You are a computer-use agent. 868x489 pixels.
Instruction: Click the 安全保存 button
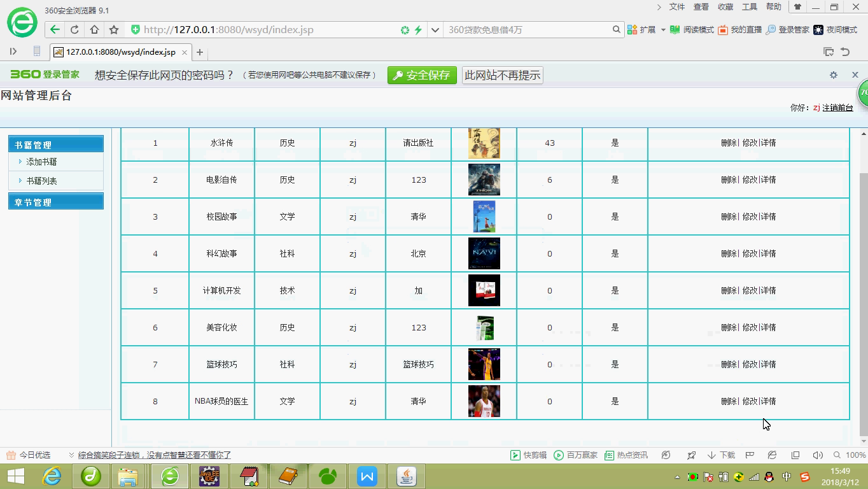coord(422,75)
